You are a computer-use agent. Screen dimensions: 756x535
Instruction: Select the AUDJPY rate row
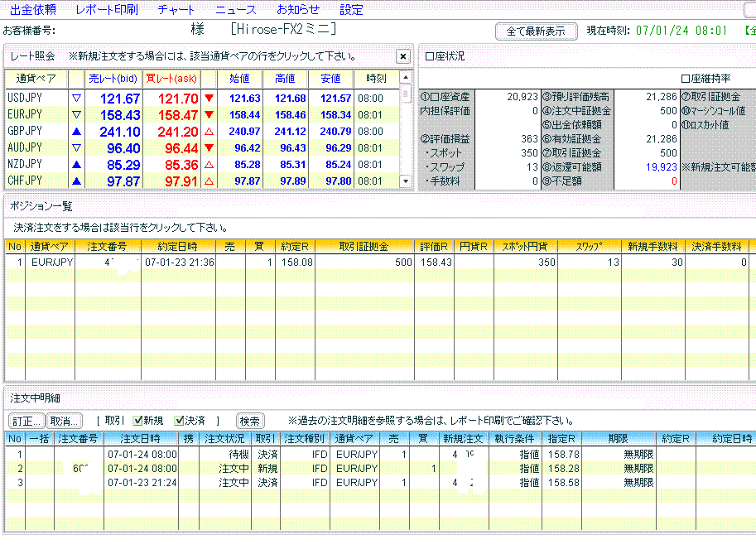(x=203, y=147)
